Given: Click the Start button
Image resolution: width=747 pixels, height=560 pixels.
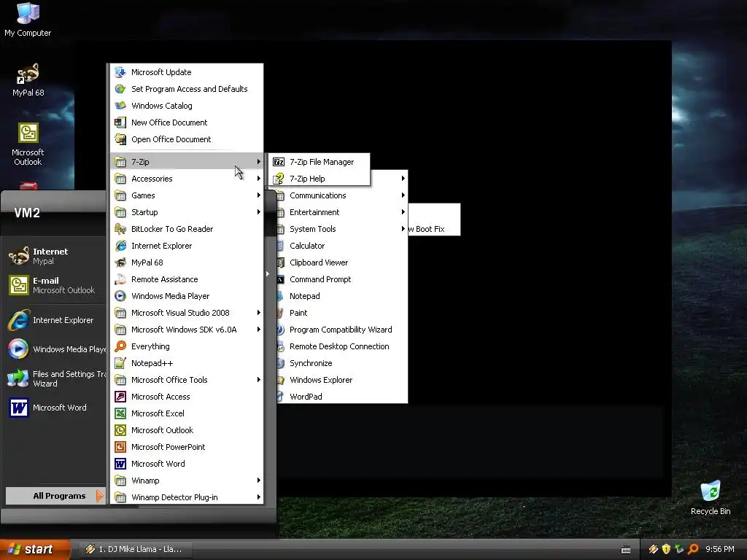Looking at the screenshot, I should point(35,549).
